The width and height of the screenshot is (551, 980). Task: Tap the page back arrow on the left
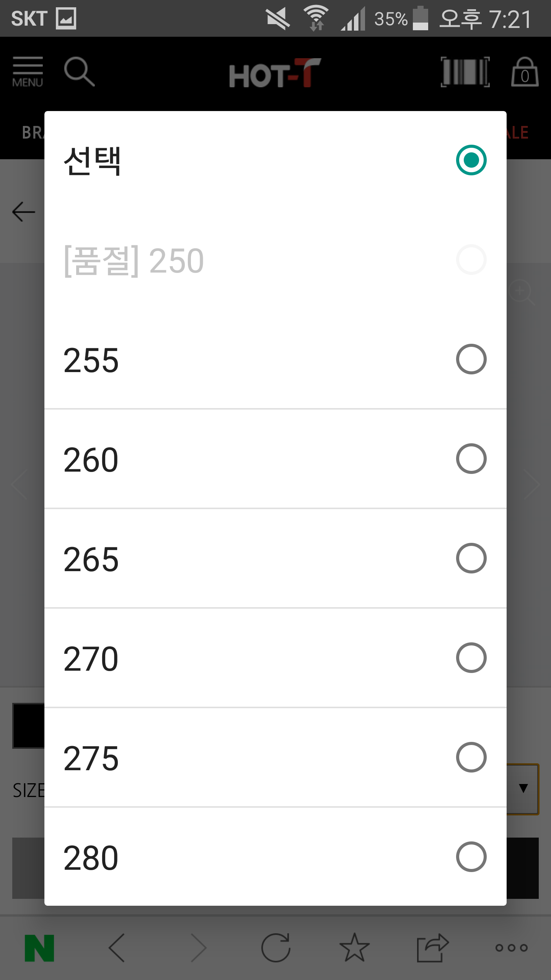24,212
